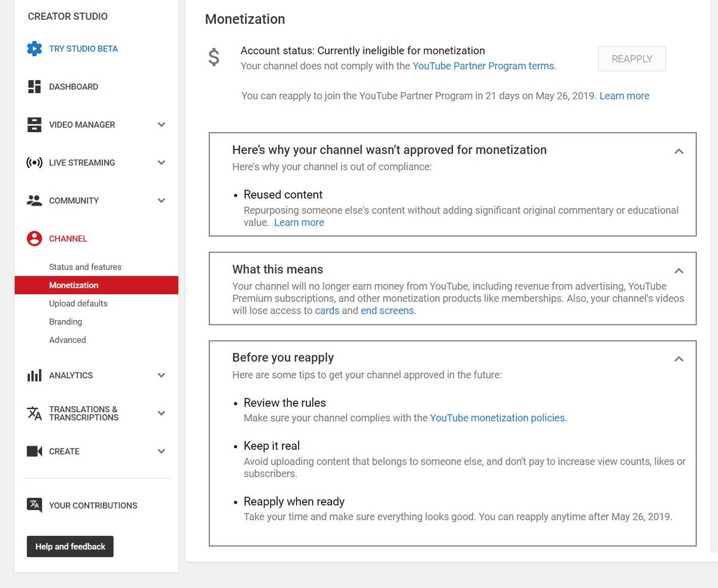The height and width of the screenshot is (588, 718).
Task: Select Video Manager in the sidebar
Action: point(82,124)
